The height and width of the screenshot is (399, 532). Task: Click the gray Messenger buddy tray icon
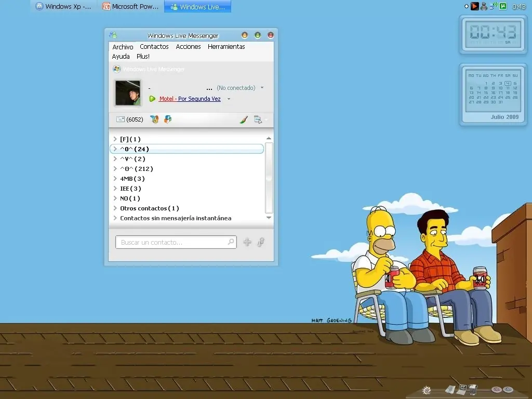pos(484,6)
